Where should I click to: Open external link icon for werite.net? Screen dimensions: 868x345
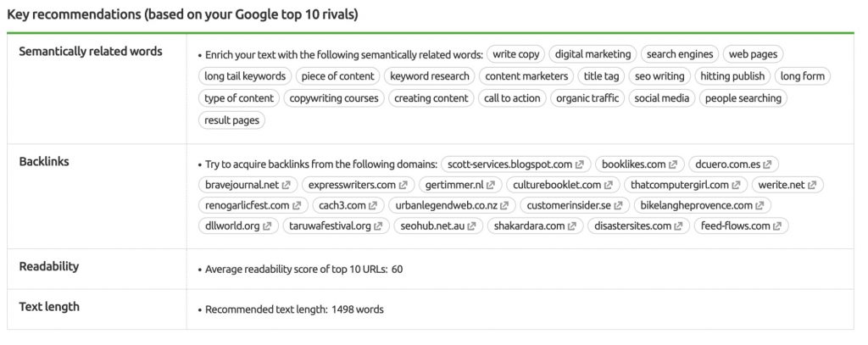pos(813,185)
